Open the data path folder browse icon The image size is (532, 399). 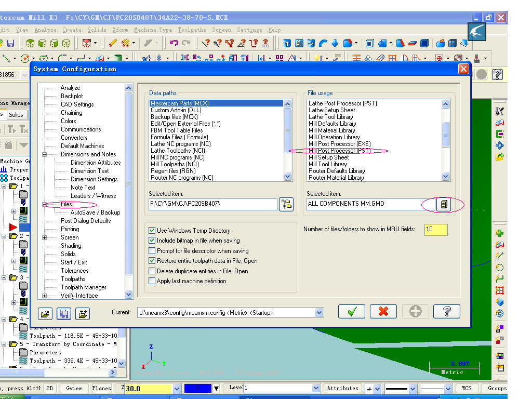click(286, 204)
